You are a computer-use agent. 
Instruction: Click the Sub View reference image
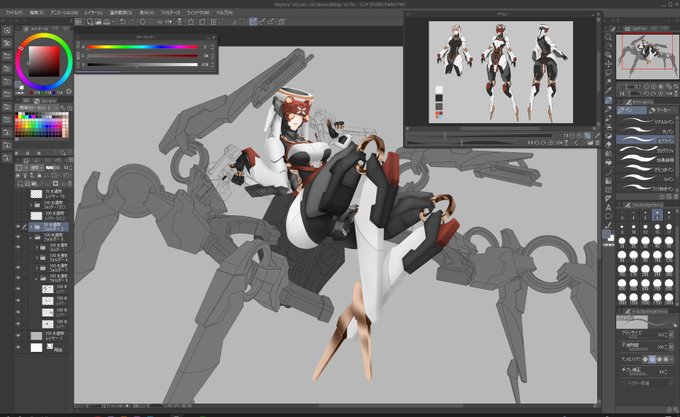point(501,72)
